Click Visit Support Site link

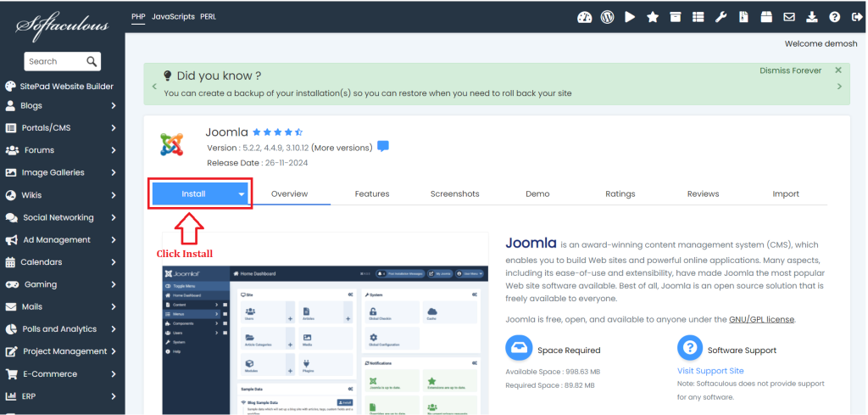(x=710, y=371)
